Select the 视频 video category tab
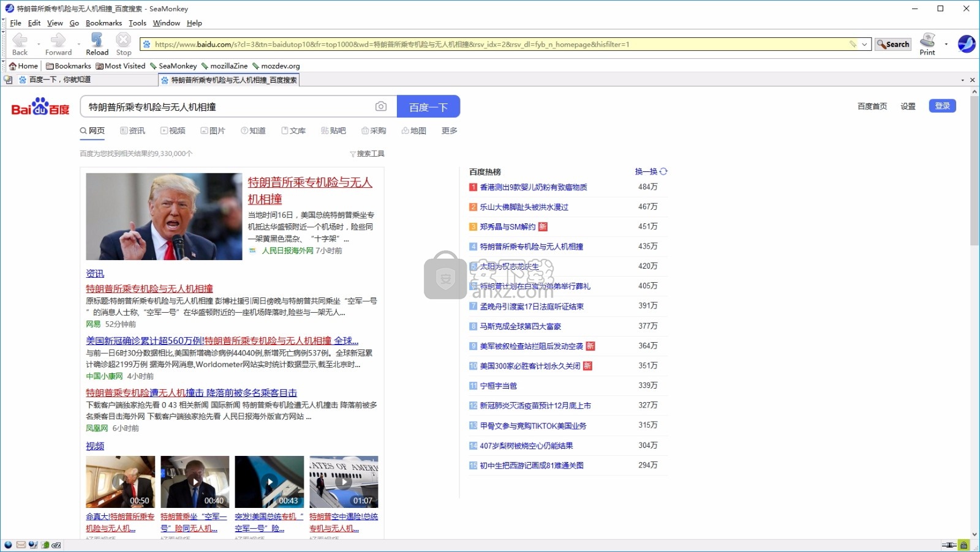This screenshot has height=552, width=980. click(173, 131)
